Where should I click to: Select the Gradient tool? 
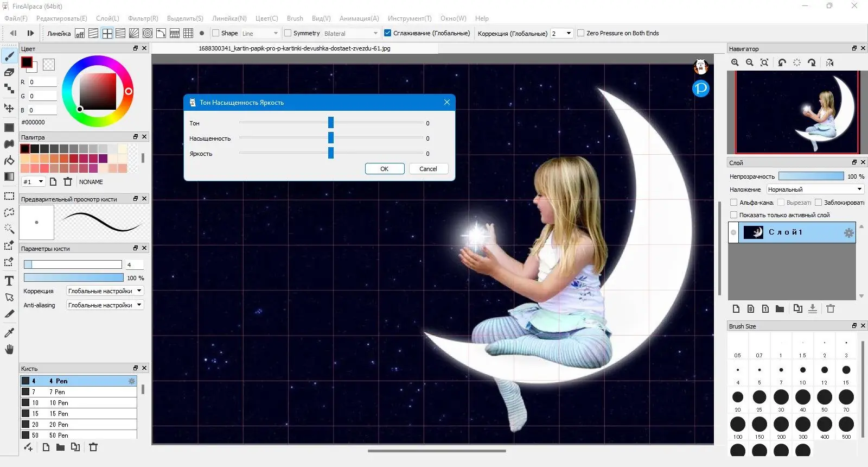pyautogui.click(x=9, y=176)
